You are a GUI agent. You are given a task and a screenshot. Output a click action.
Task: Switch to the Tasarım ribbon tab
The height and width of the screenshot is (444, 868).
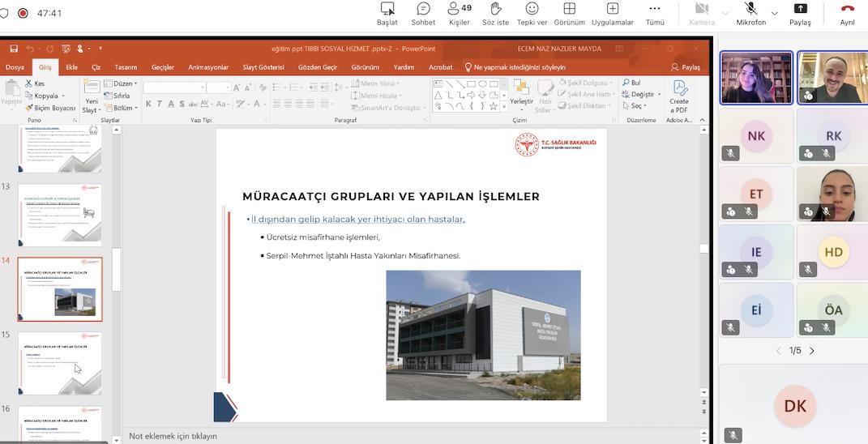click(x=126, y=67)
